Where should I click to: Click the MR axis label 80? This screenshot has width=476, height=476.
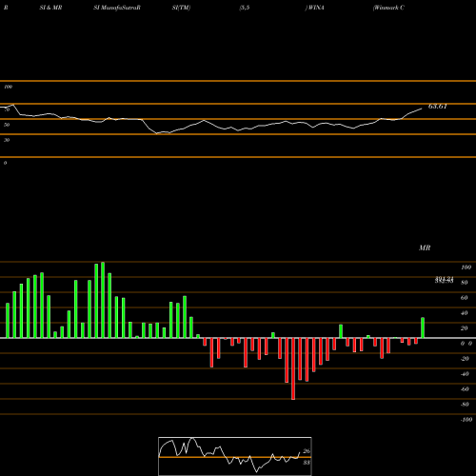point(465,283)
